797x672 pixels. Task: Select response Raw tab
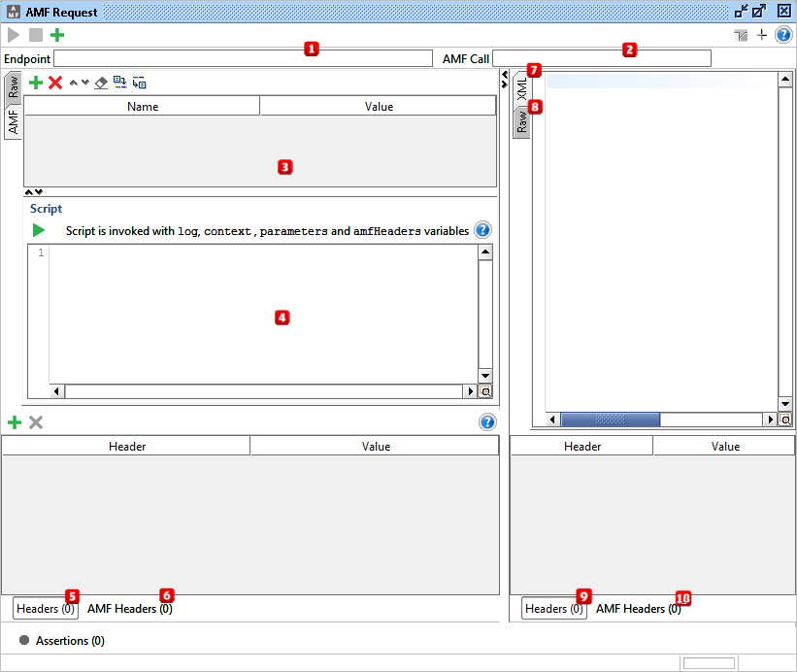(522, 122)
